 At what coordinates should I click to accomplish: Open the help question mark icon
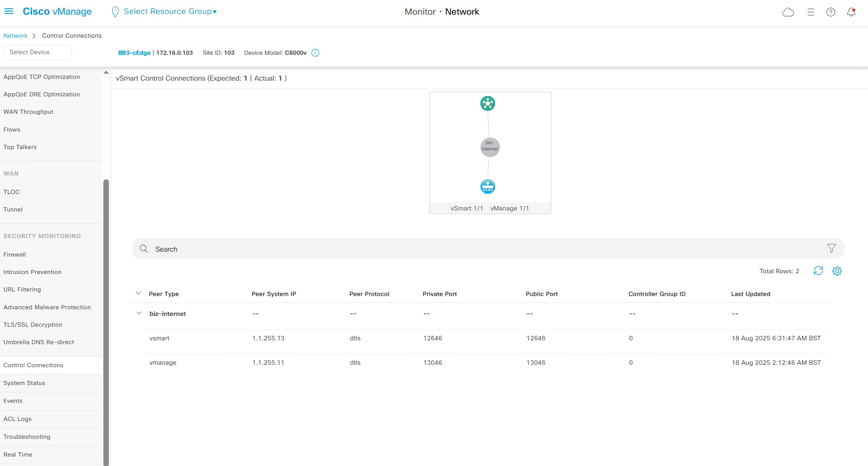click(x=831, y=12)
